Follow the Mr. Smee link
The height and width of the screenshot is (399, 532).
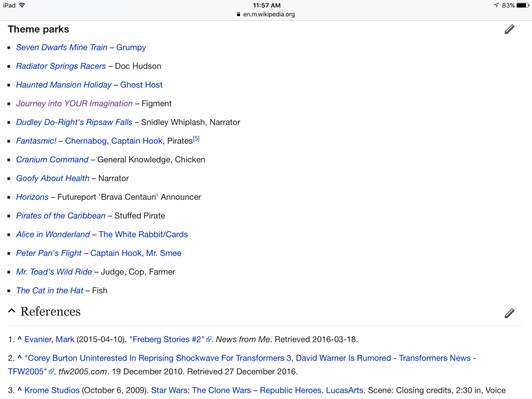click(164, 253)
